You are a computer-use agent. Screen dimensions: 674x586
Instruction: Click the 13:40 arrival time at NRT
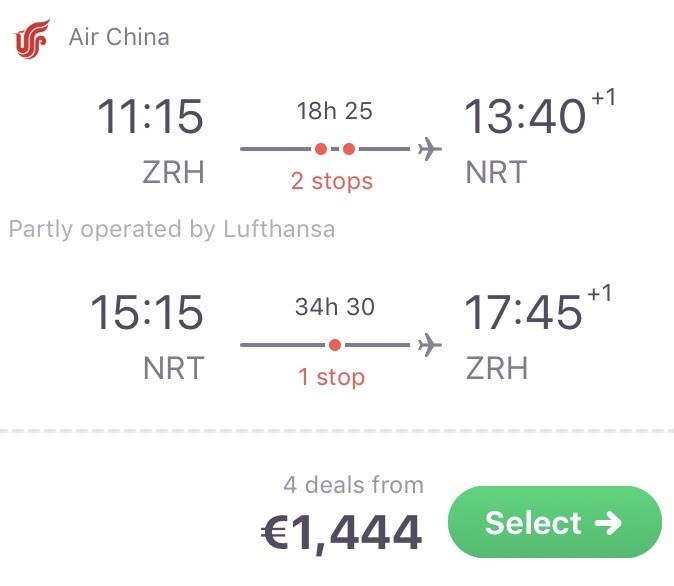[525, 117]
